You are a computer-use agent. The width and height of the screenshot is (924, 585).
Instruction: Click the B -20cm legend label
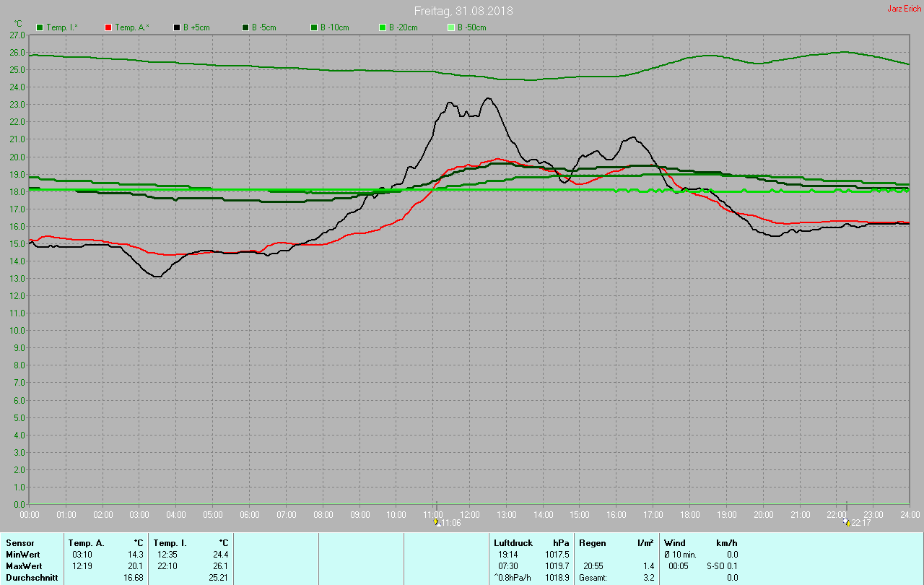[x=405, y=27]
